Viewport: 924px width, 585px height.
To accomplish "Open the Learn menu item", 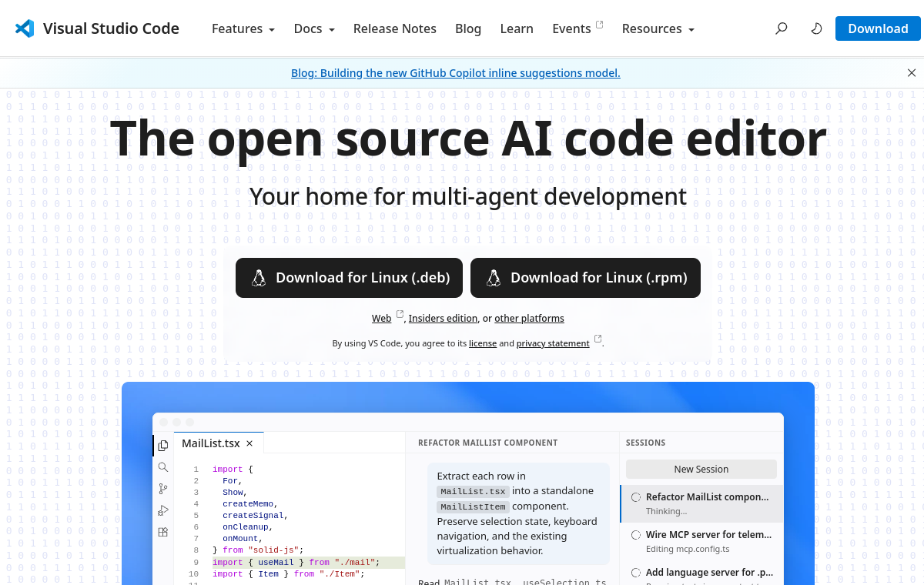I will [517, 28].
